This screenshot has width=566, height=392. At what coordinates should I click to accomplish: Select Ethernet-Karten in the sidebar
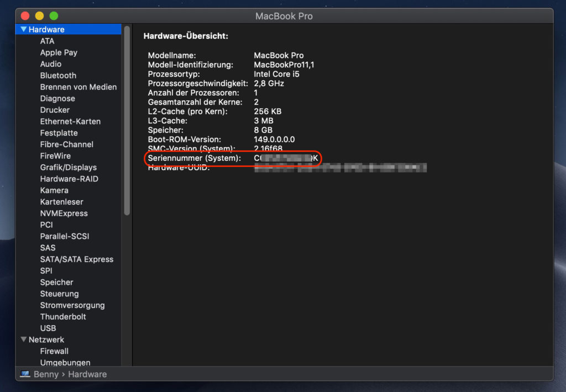[x=70, y=121]
